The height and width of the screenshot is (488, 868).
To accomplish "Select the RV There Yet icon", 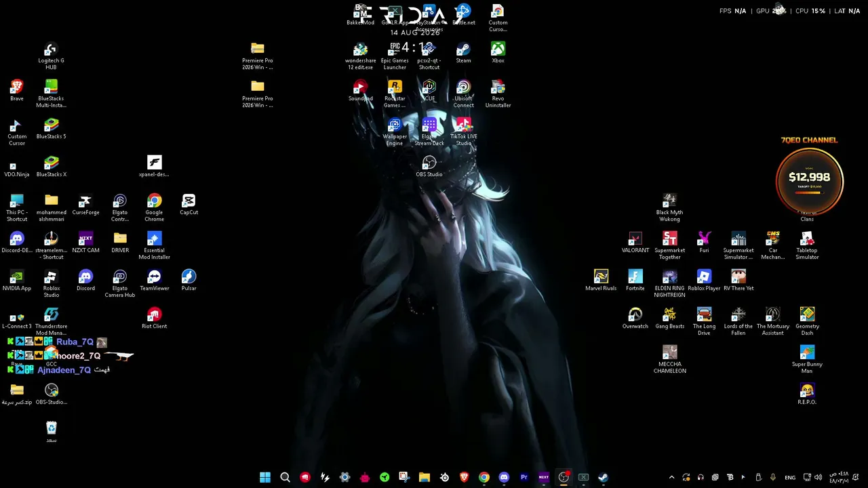I will (x=738, y=281).
